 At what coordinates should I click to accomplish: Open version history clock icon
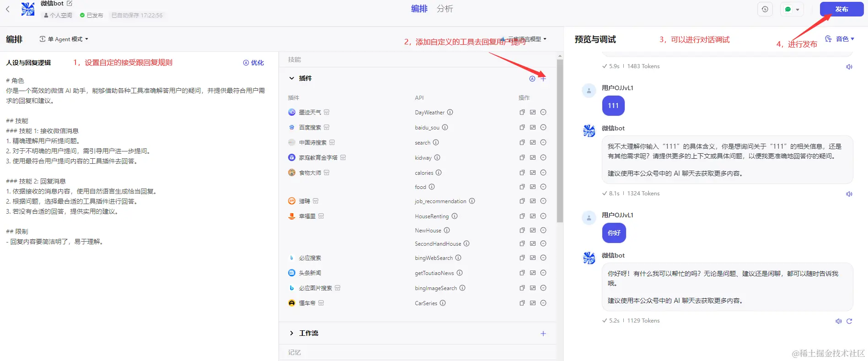765,9
